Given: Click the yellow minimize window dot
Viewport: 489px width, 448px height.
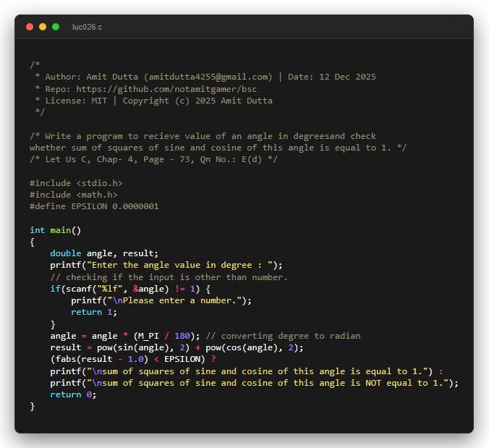Looking at the screenshot, I should [x=43, y=27].
